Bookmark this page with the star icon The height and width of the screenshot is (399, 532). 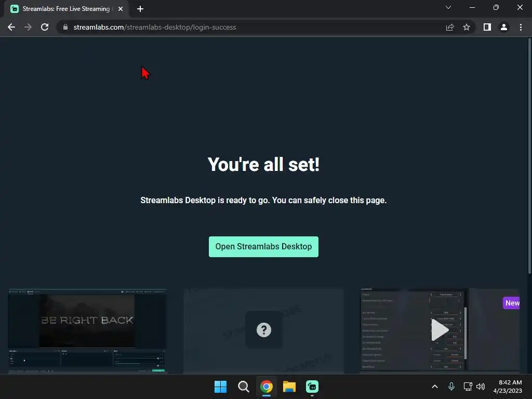point(467,27)
